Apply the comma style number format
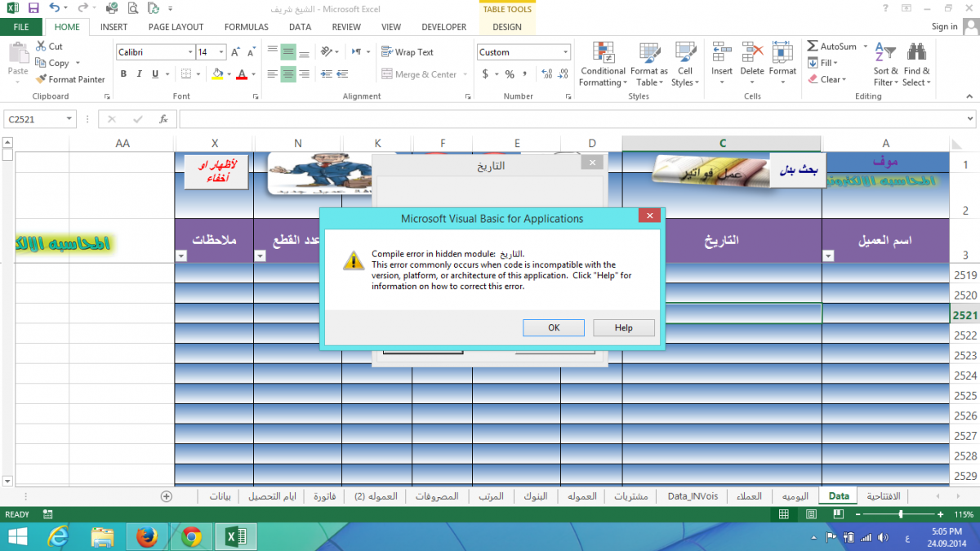Viewport: 980px width, 551px height. [x=525, y=74]
